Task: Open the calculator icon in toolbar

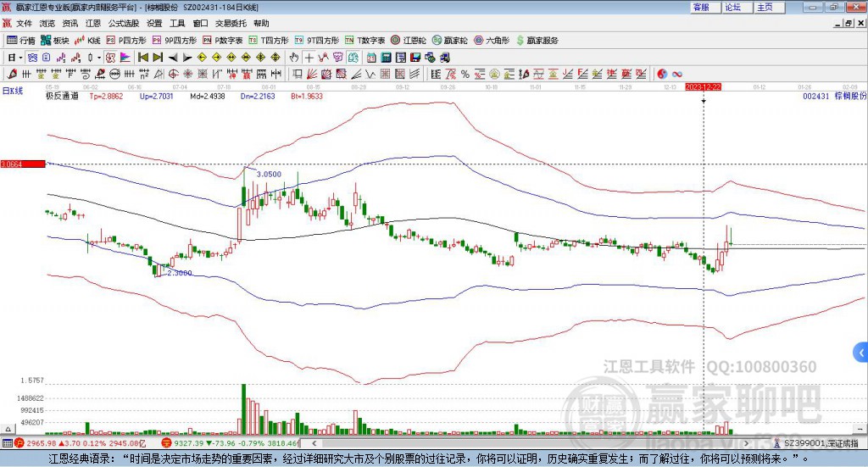Action: 386,58
